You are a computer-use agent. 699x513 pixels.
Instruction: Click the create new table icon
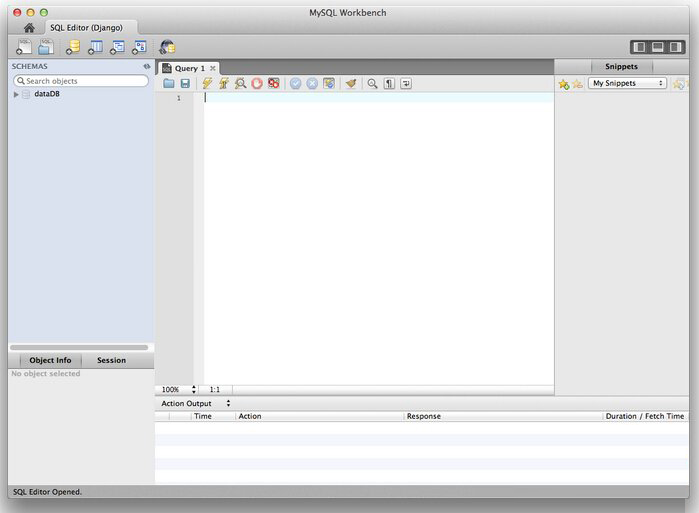point(95,47)
